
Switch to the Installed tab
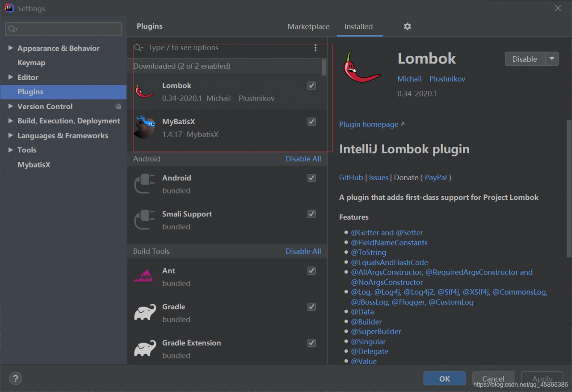pyautogui.click(x=358, y=26)
